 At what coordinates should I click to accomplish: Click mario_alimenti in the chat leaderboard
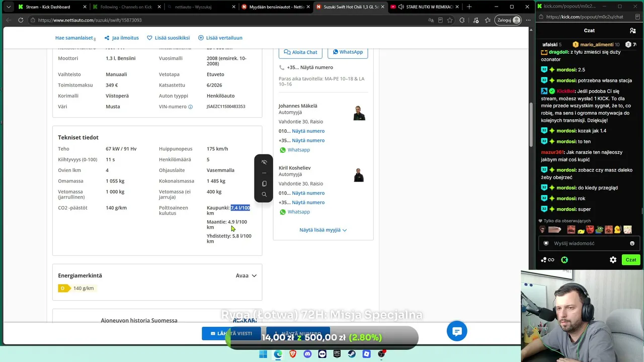click(x=596, y=45)
